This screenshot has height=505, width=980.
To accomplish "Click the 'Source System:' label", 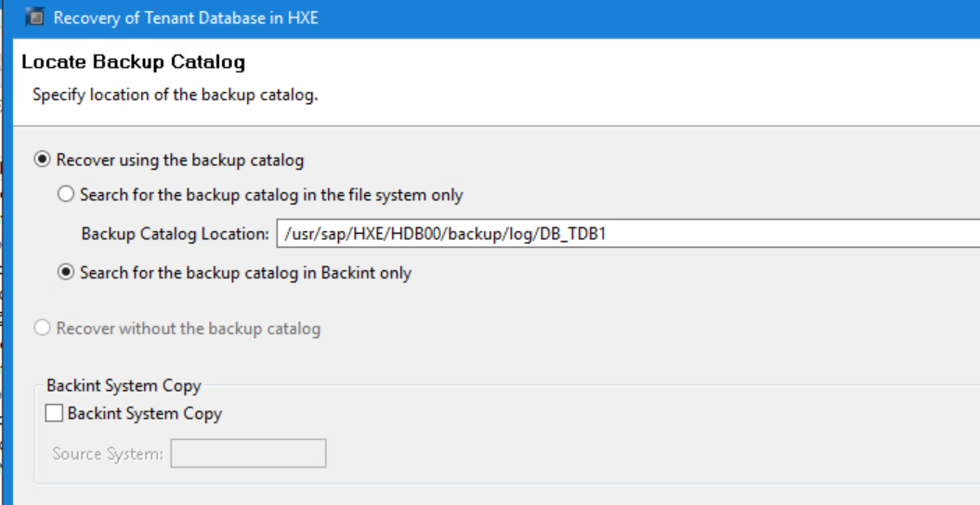I will click(108, 454).
